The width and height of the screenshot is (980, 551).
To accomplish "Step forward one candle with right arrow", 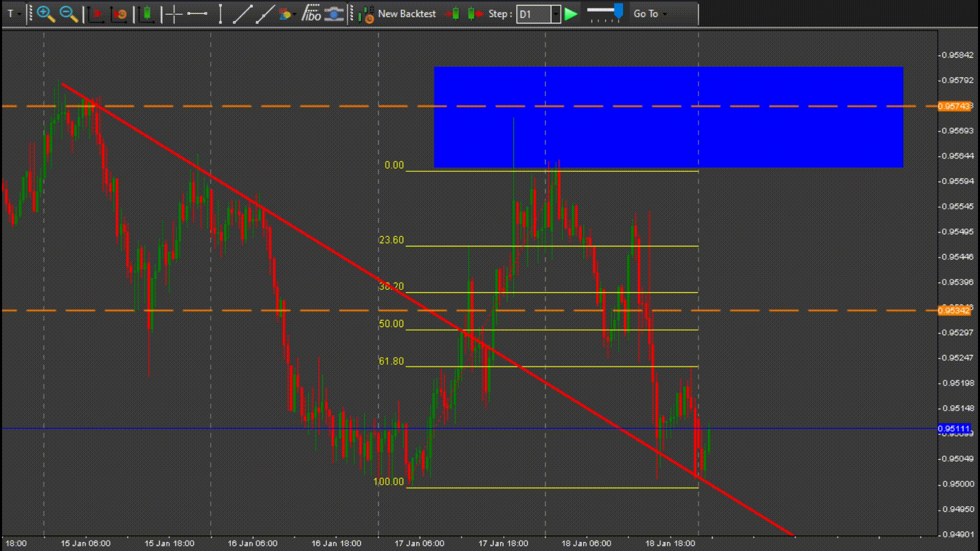I will (x=475, y=14).
